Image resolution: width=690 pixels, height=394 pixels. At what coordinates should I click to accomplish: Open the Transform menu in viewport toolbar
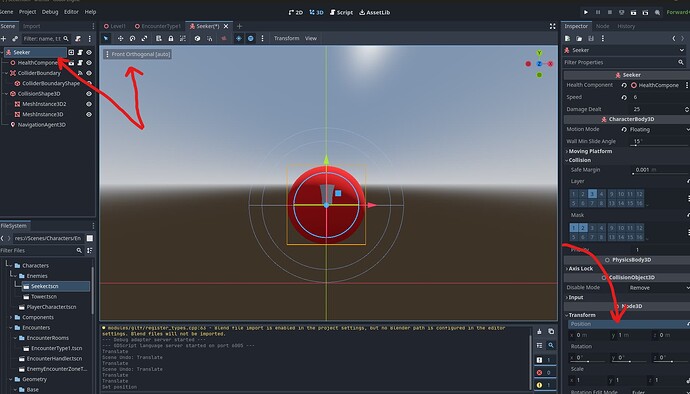click(x=286, y=38)
